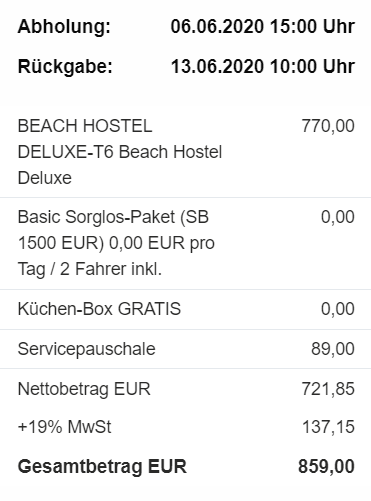
Task: Click BEACH HOSTEL DELUXE-T6 item description
Action: [x=120, y=152]
